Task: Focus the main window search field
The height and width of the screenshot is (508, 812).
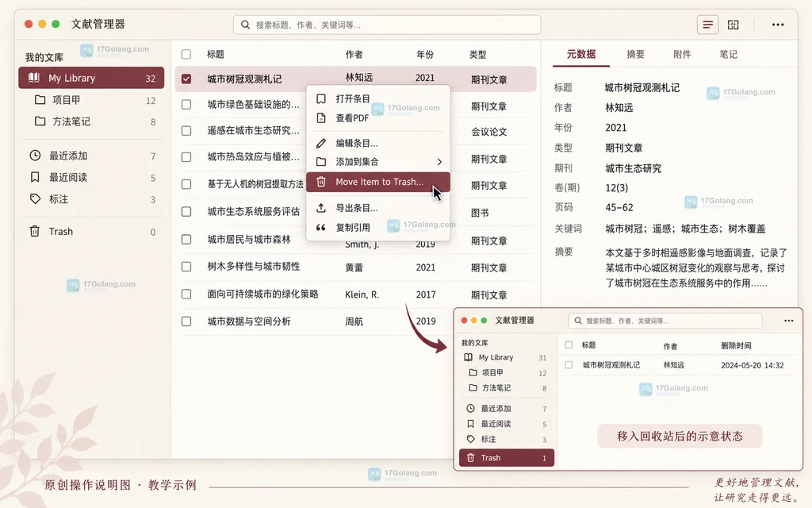Action: click(x=387, y=25)
